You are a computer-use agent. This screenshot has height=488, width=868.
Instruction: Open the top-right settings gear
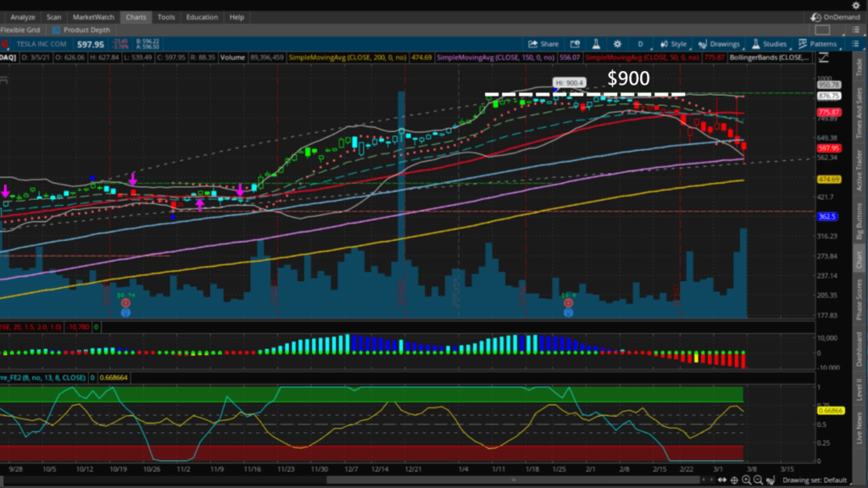pyautogui.click(x=856, y=5)
